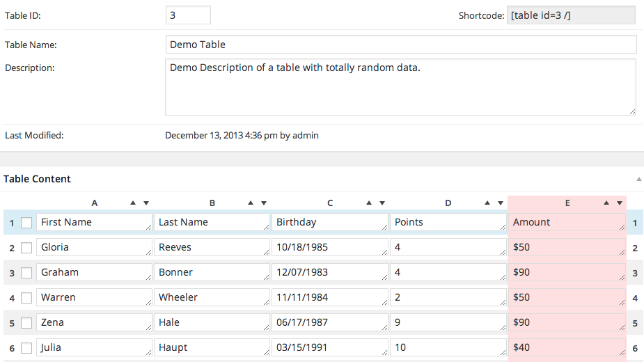Sort column C descending arrow
This screenshot has height=362, width=644.
click(x=382, y=203)
